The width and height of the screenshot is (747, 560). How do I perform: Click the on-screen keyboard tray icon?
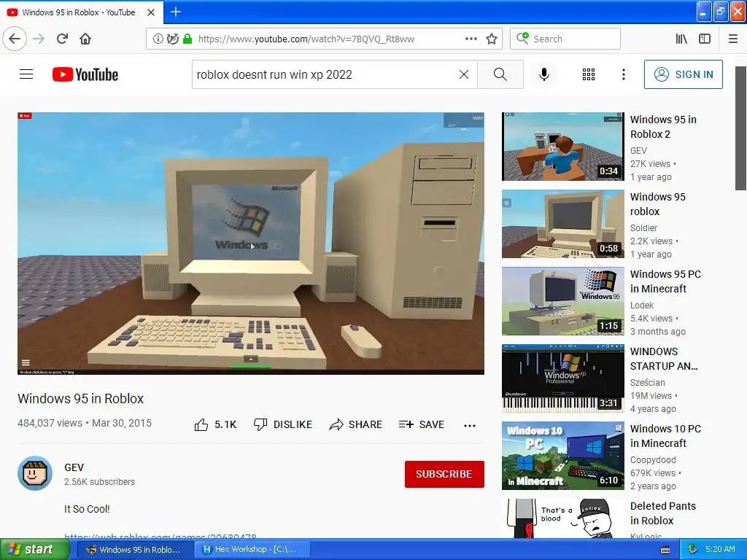[x=665, y=550]
